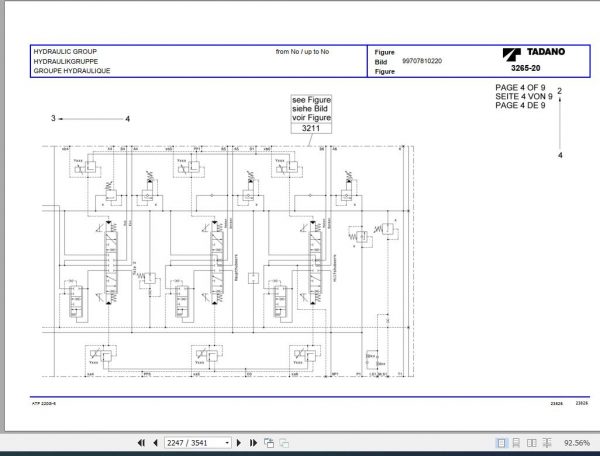Image resolution: width=600 pixels, height=456 pixels.
Task: Select single page layout mode
Action: pos(501,443)
